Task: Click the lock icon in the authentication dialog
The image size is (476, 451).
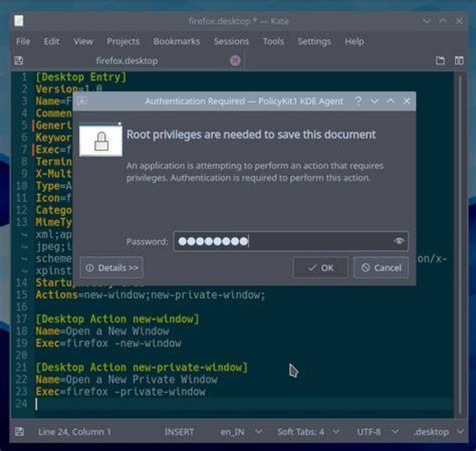Action: pos(100,141)
